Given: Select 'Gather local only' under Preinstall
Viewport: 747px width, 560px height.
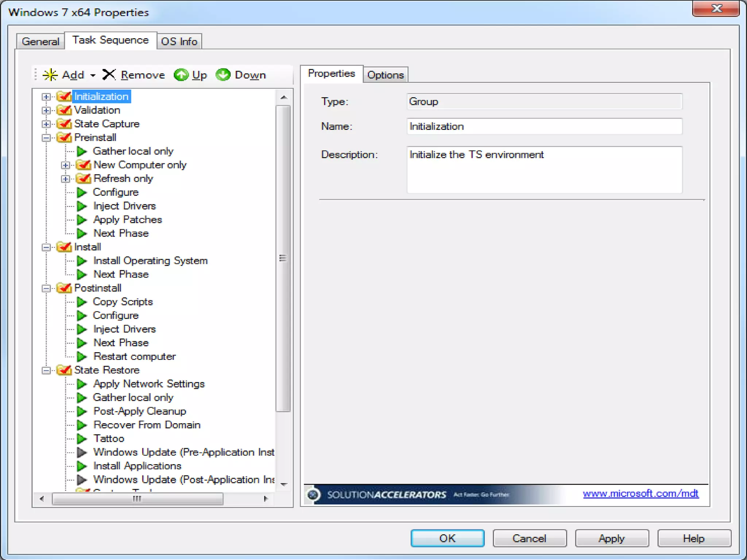Looking at the screenshot, I should pyautogui.click(x=133, y=151).
